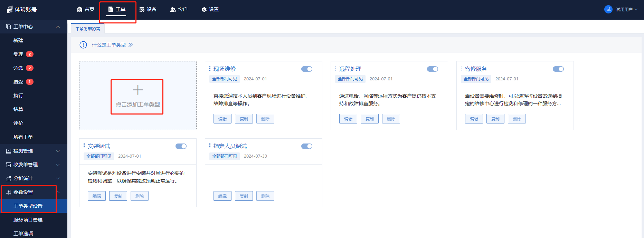Viewport: 644px width, 238px height.
Task: Click the 全部门可见 tag on 现场维修
Action: tap(225, 79)
